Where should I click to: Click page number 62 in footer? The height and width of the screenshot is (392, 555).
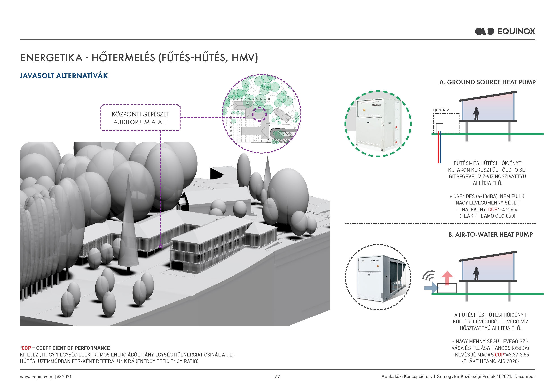click(x=277, y=377)
